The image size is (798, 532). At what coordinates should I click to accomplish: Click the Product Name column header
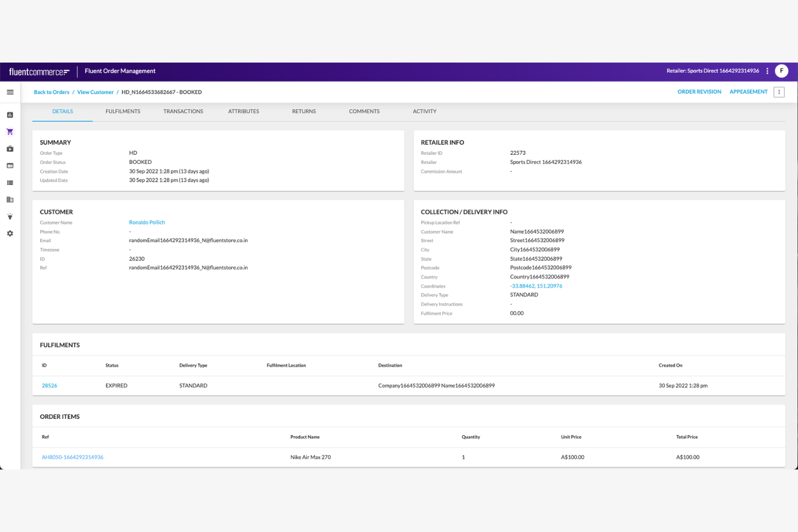pos(305,437)
